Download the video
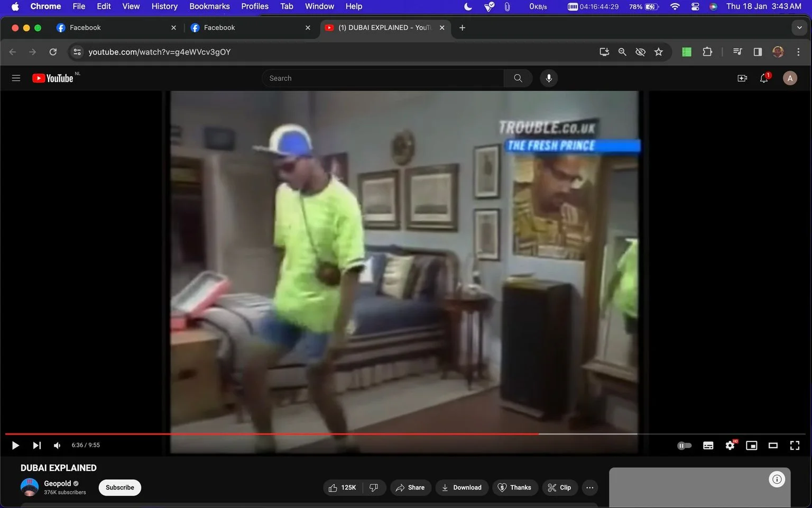812x508 pixels. [462, 487]
